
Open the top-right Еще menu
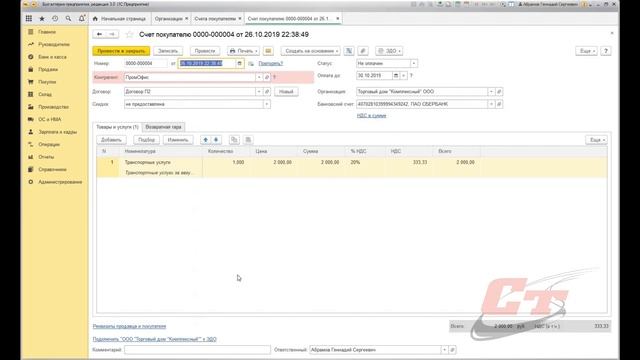tap(587, 51)
